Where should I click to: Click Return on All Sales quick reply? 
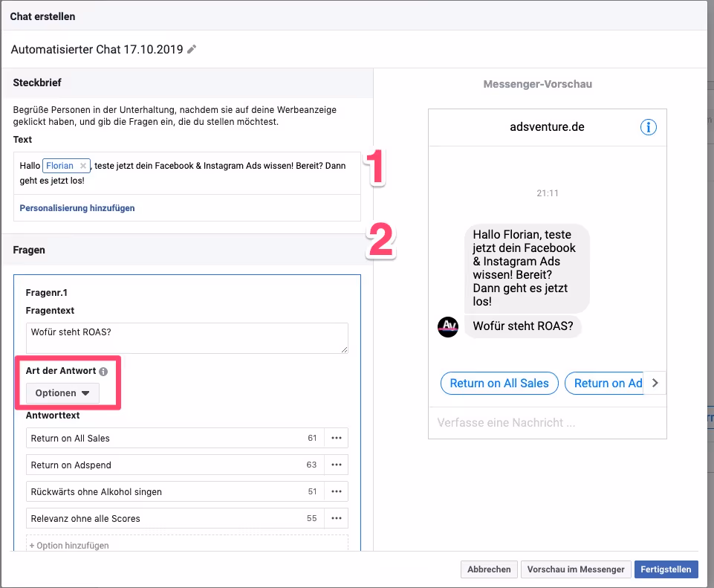[x=499, y=383]
